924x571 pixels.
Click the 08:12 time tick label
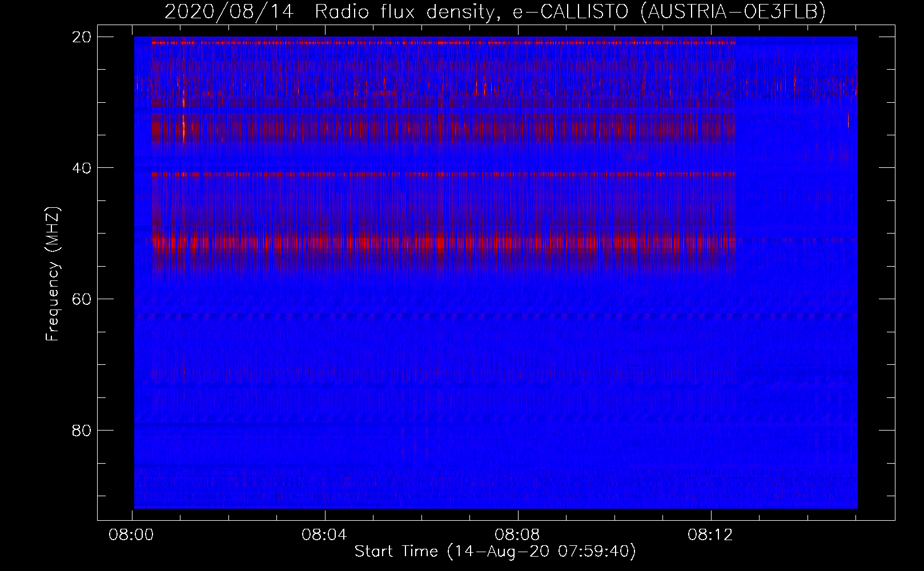pos(710,534)
